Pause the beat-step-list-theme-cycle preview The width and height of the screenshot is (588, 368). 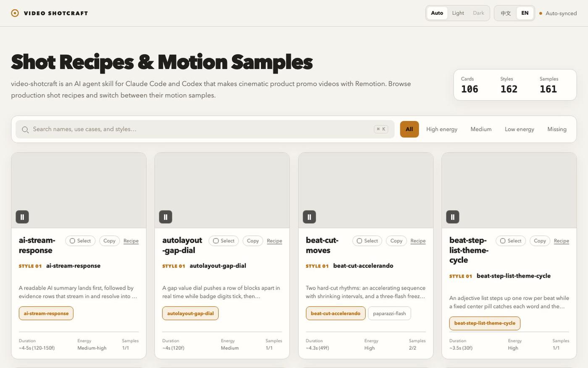(x=452, y=217)
